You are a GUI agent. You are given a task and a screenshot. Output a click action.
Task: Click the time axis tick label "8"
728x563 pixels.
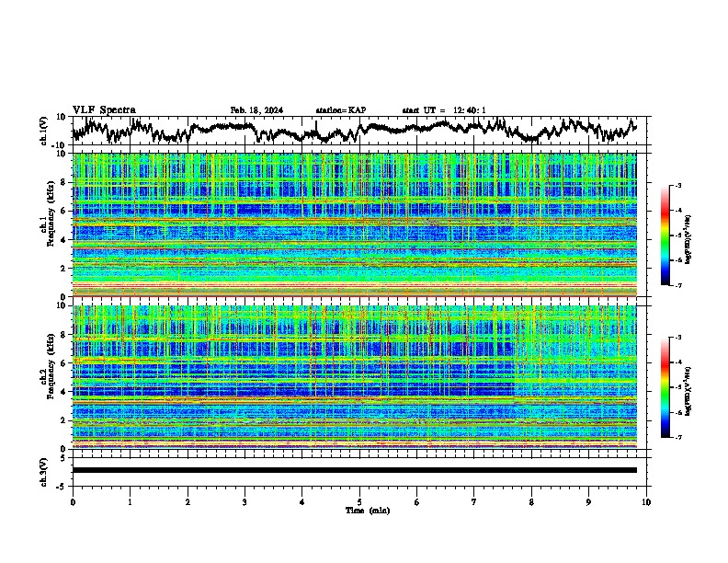click(x=531, y=502)
